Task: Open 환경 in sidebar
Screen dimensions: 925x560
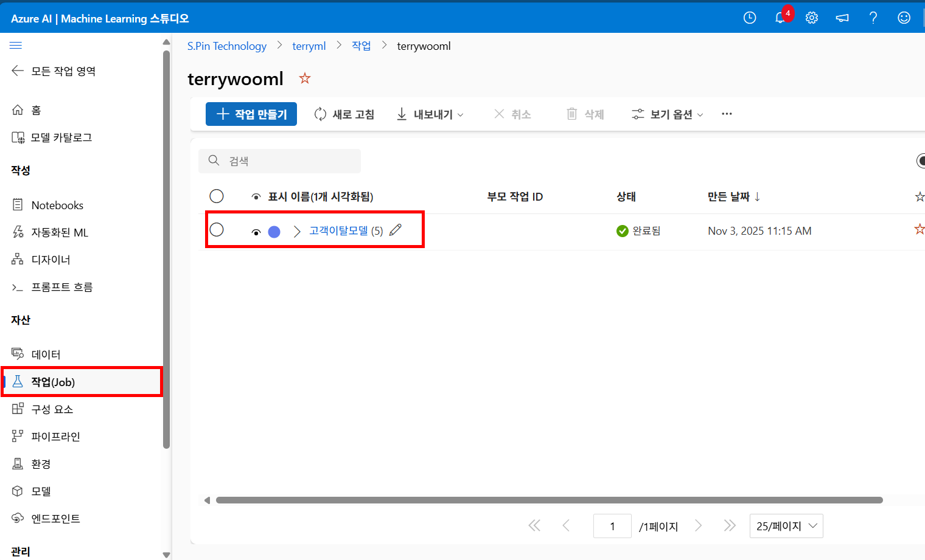Action: pyautogui.click(x=41, y=464)
